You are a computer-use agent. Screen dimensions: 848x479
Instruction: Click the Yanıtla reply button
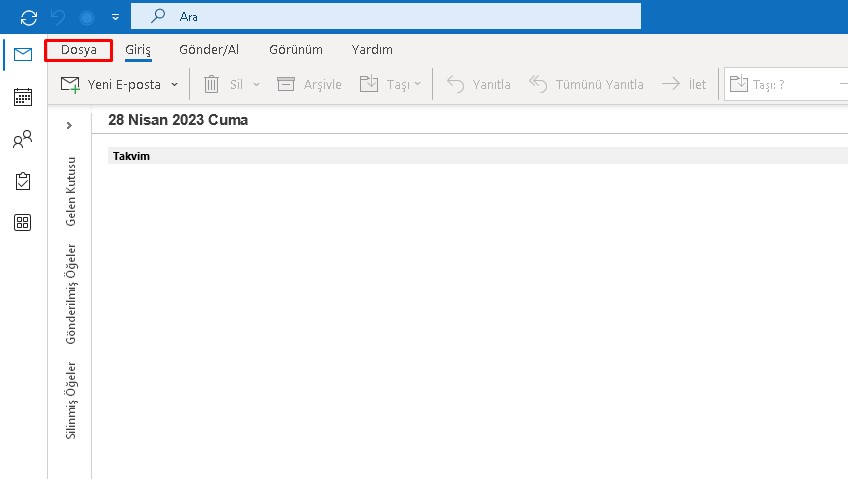[478, 85]
